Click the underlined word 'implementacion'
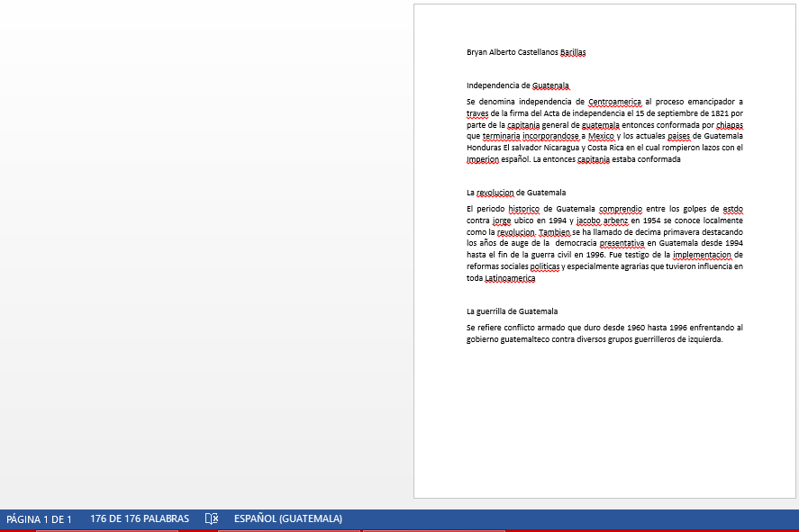Image resolution: width=799 pixels, height=532 pixels. coord(703,255)
